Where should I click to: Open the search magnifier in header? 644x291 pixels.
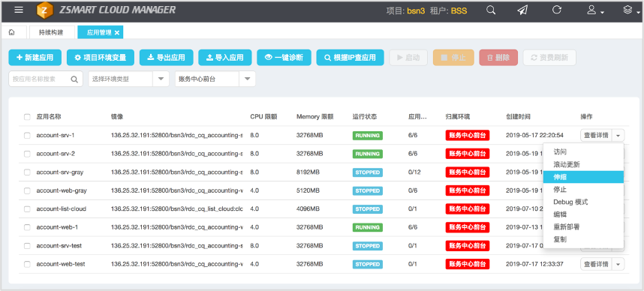coord(491,10)
